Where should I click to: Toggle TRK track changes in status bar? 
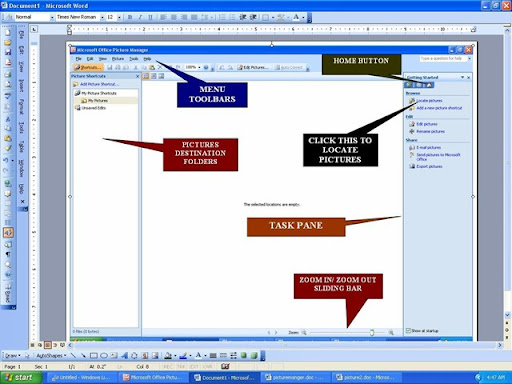pyautogui.click(x=181, y=367)
